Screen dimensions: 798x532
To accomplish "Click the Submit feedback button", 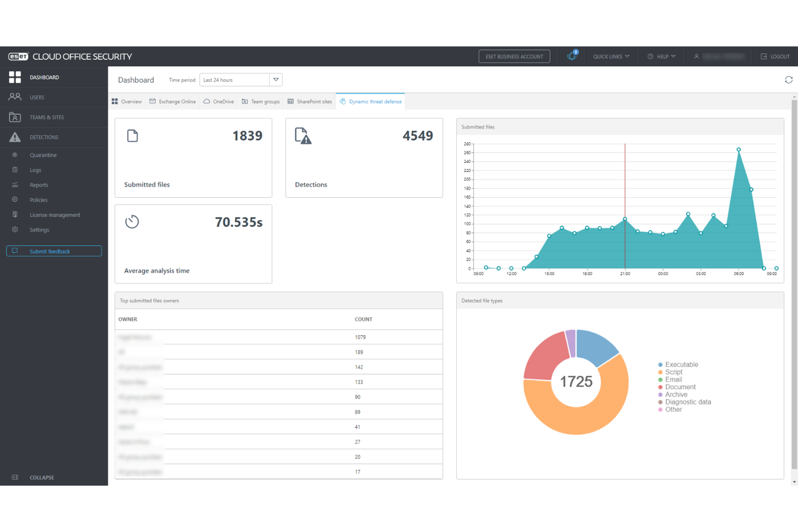I will [x=54, y=251].
